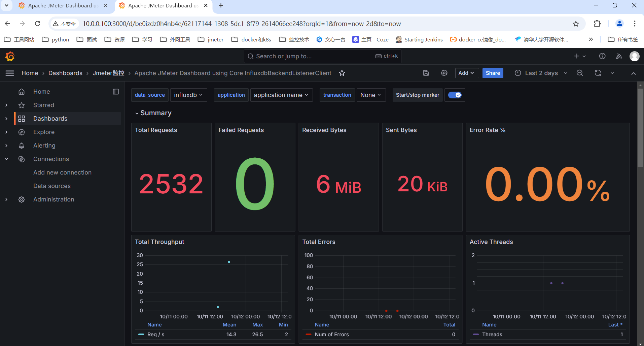The height and width of the screenshot is (346, 644).
Task: Select Add new connection menu item
Action: click(62, 172)
